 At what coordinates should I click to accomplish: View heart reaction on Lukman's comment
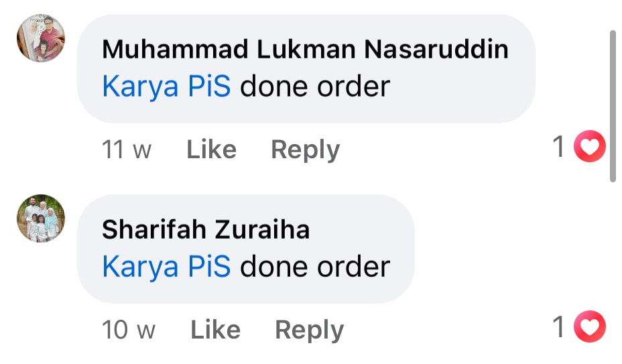pos(589,146)
